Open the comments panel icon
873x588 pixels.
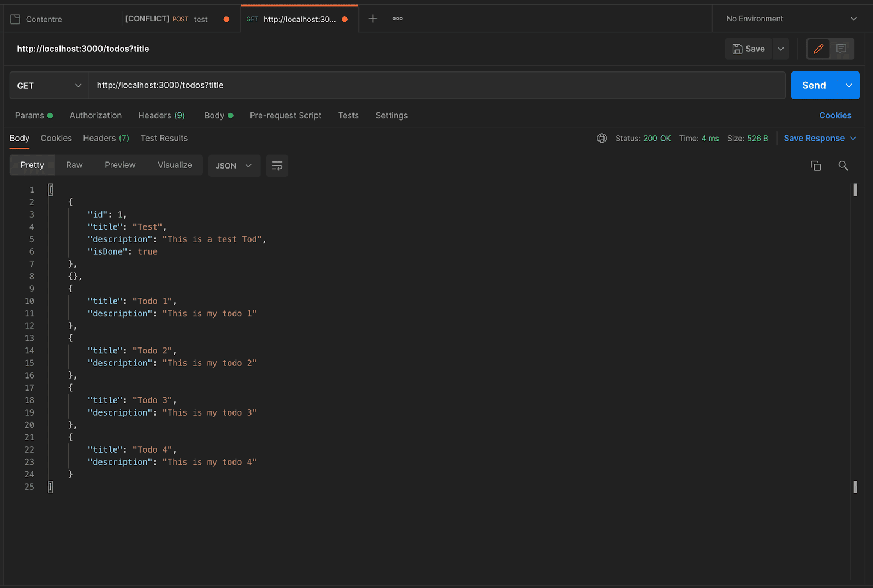pyautogui.click(x=841, y=49)
